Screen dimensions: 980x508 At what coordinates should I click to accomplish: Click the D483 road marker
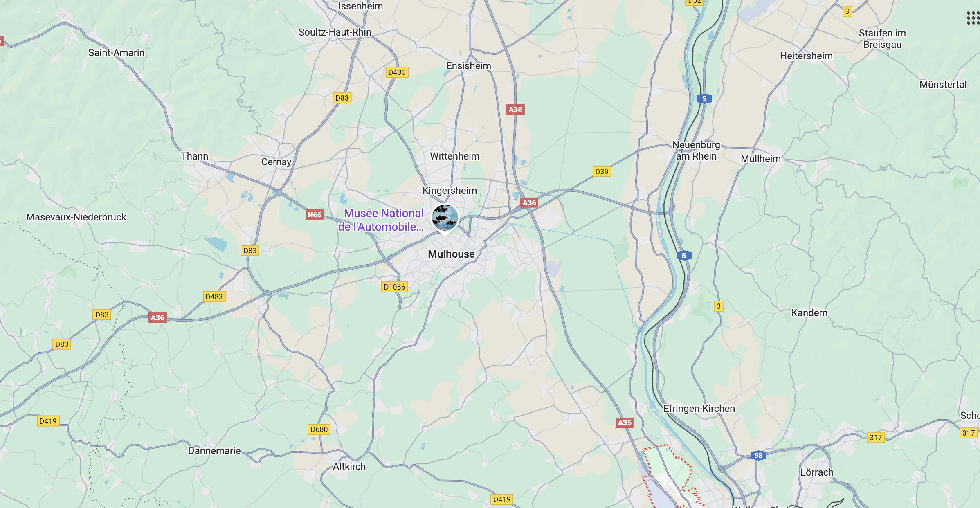214,297
